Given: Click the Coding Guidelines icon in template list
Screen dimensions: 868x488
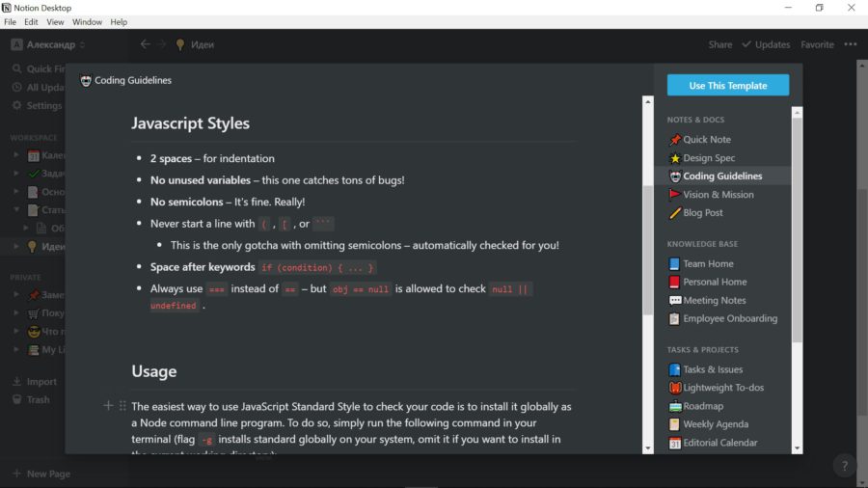Looking at the screenshot, I should point(675,176).
